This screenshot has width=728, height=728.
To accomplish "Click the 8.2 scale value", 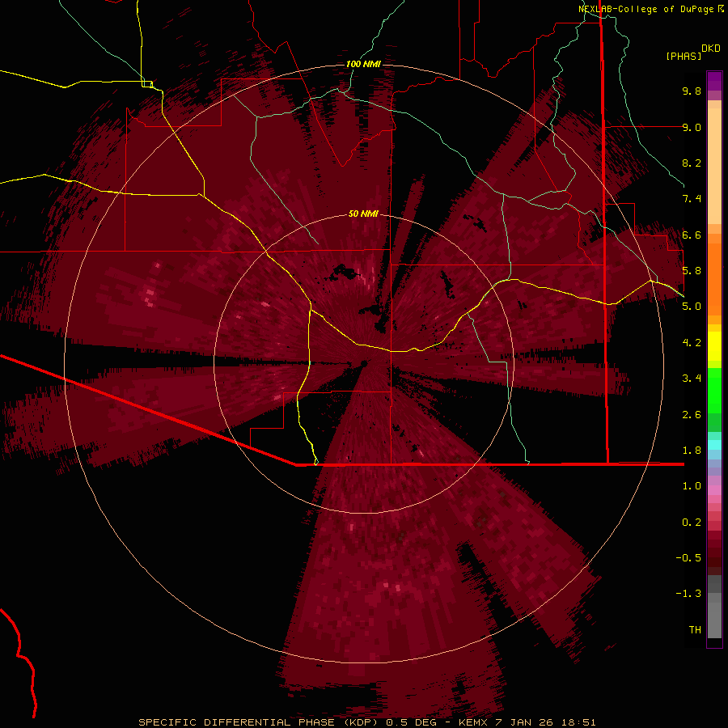I will click(692, 163).
